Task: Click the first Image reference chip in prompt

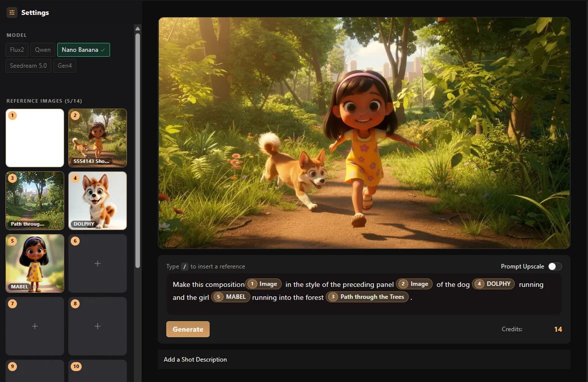Action: (x=263, y=284)
